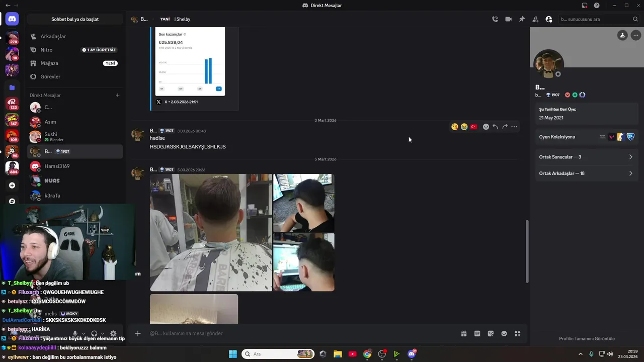Open the profile avatar in right panel
Screen dimensions: 644x362
click(548, 64)
